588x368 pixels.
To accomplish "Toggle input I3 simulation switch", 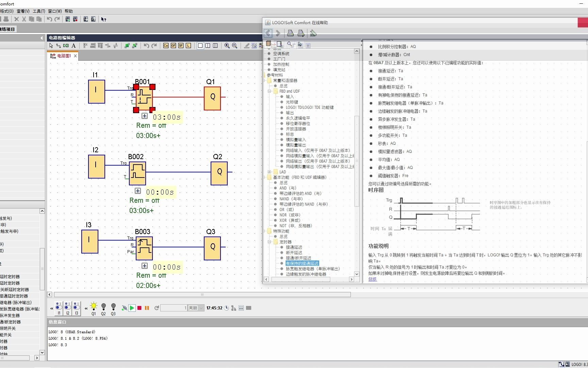I will (x=77, y=308).
